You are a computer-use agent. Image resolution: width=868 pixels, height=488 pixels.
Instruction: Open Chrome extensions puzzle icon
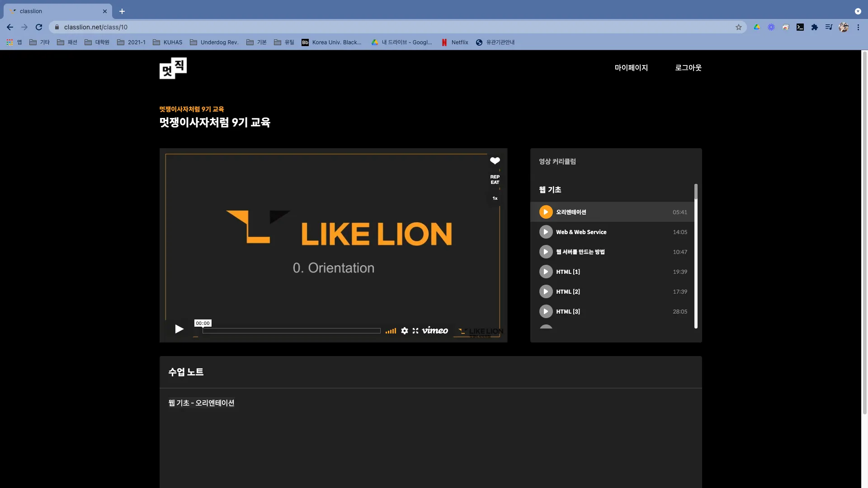(815, 27)
